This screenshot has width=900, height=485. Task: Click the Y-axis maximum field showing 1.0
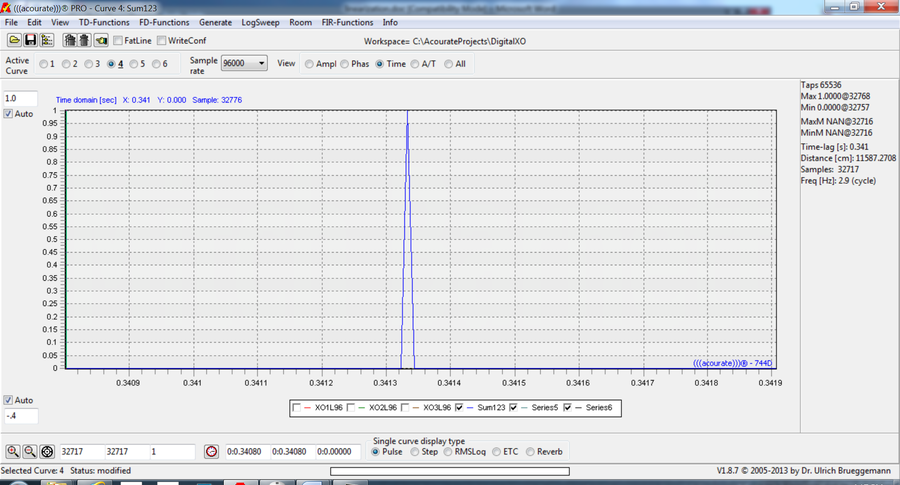tap(21, 99)
